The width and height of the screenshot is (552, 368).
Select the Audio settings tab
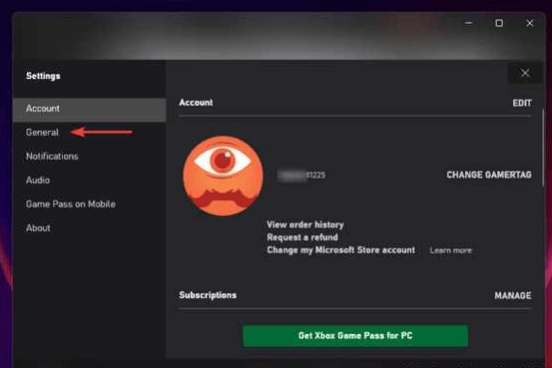pyautogui.click(x=38, y=180)
